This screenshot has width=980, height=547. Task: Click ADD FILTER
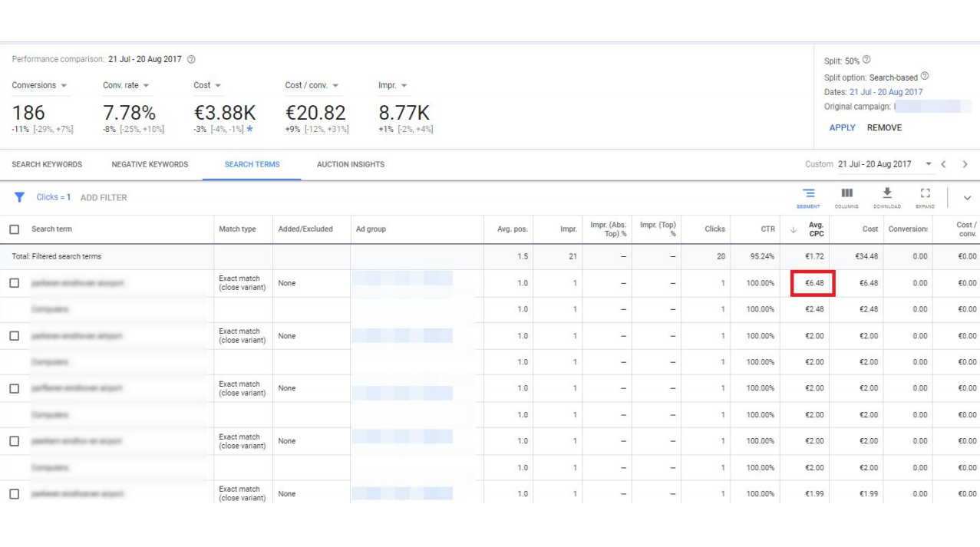click(x=104, y=198)
